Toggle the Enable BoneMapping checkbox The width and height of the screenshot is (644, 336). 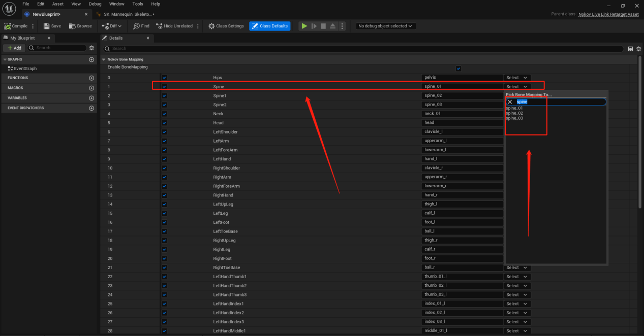tap(458, 69)
